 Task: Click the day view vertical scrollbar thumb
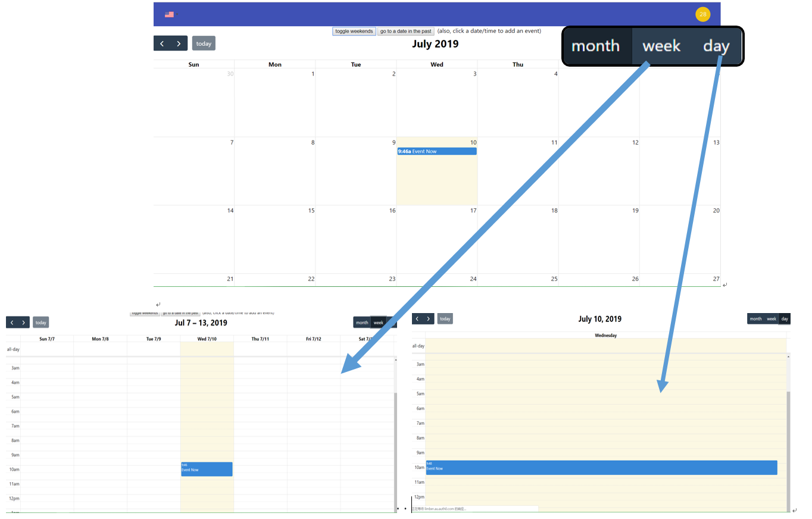pyautogui.click(x=789, y=451)
